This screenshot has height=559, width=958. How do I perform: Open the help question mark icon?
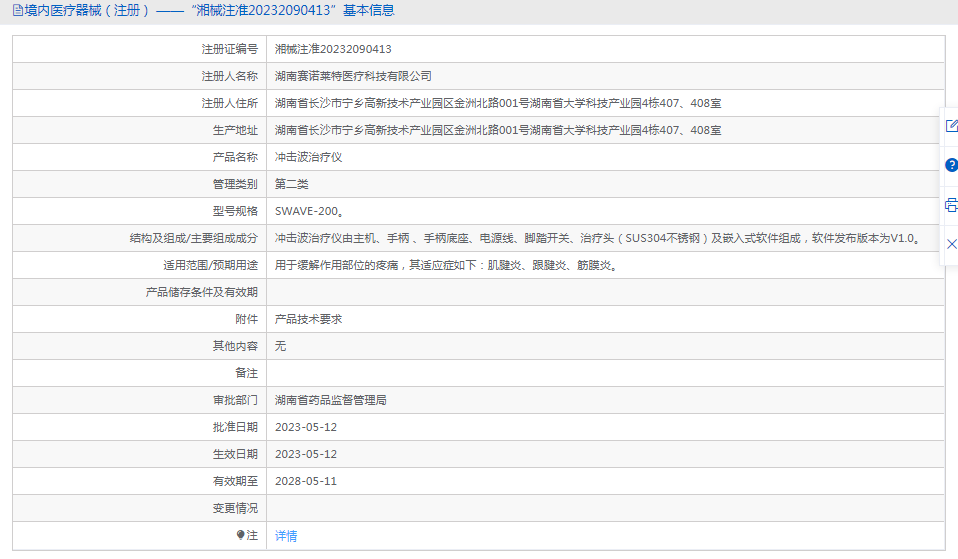tap(951, 165)
